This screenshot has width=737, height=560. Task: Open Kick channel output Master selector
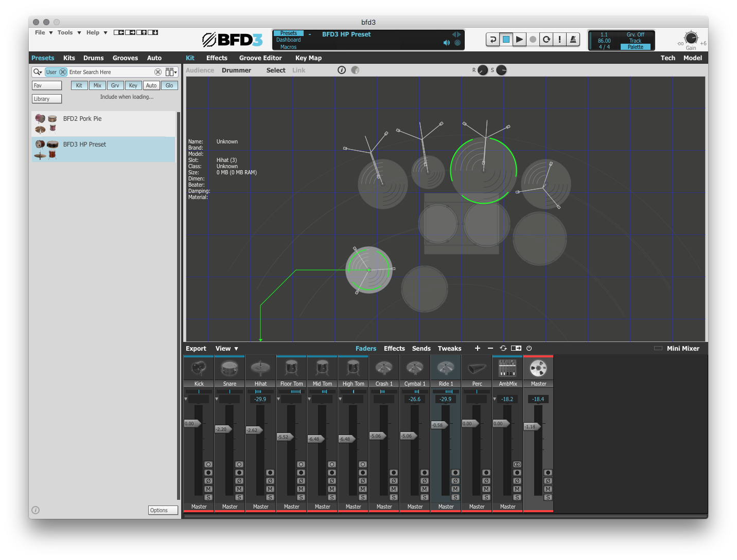coord(199,507)
